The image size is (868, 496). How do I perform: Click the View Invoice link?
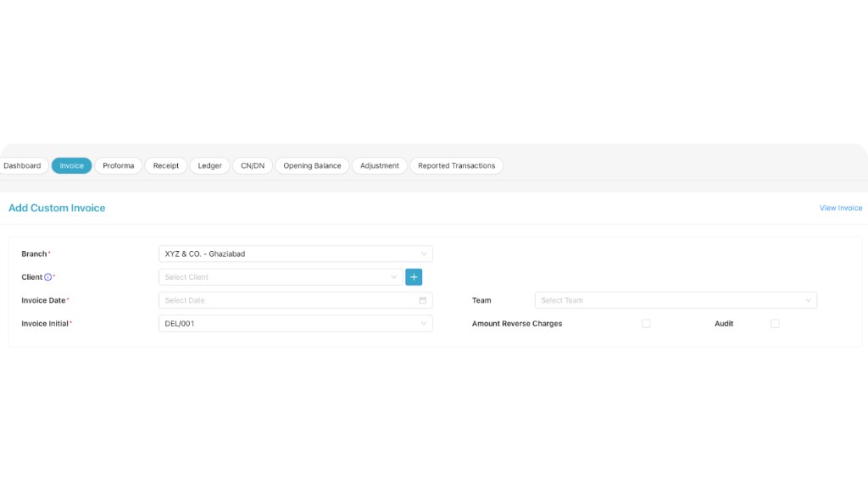coord(840,208)
